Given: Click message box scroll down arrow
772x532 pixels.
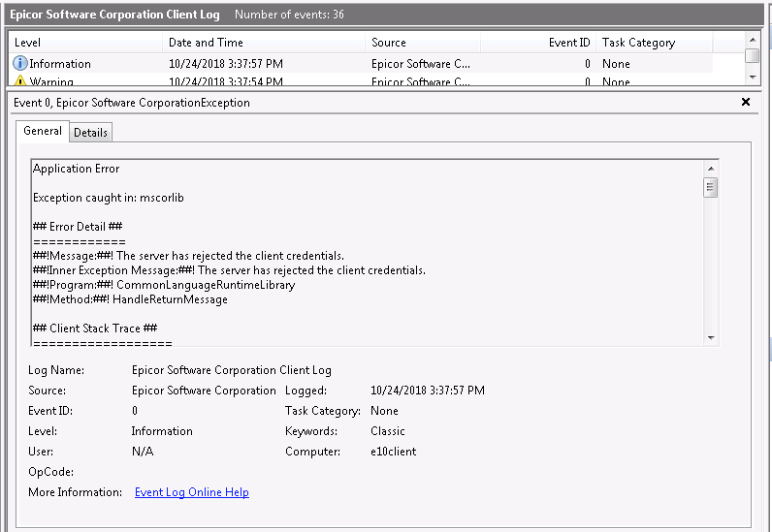Looking at the screenshot, I should coord(711,337).
